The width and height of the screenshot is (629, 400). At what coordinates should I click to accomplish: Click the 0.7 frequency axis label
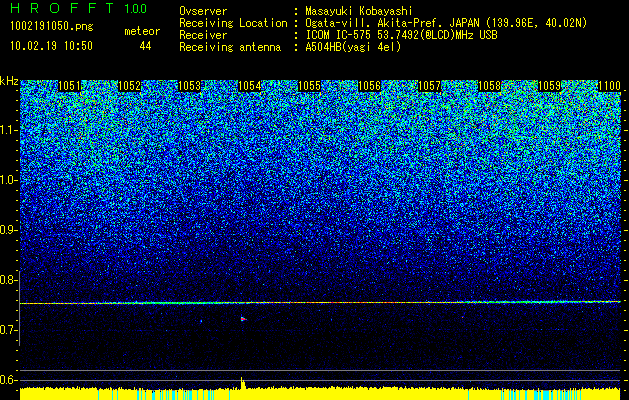coord(9,330)
